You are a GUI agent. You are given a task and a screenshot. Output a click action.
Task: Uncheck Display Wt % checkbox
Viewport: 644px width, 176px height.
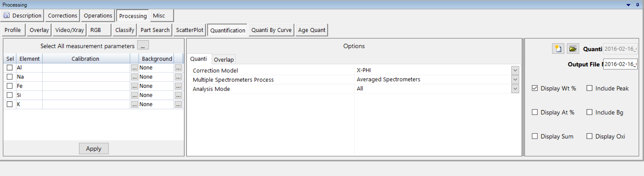point(534,88)
